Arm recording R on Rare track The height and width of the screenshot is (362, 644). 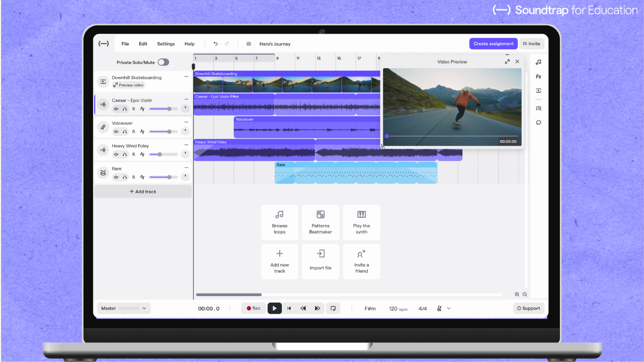coord(134,177)
